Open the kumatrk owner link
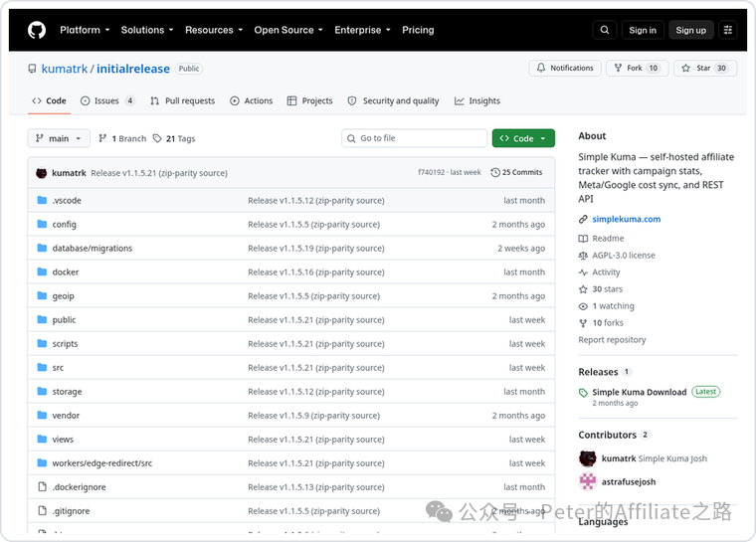Viewport: 756px width, 542px height. pos(65,69)
